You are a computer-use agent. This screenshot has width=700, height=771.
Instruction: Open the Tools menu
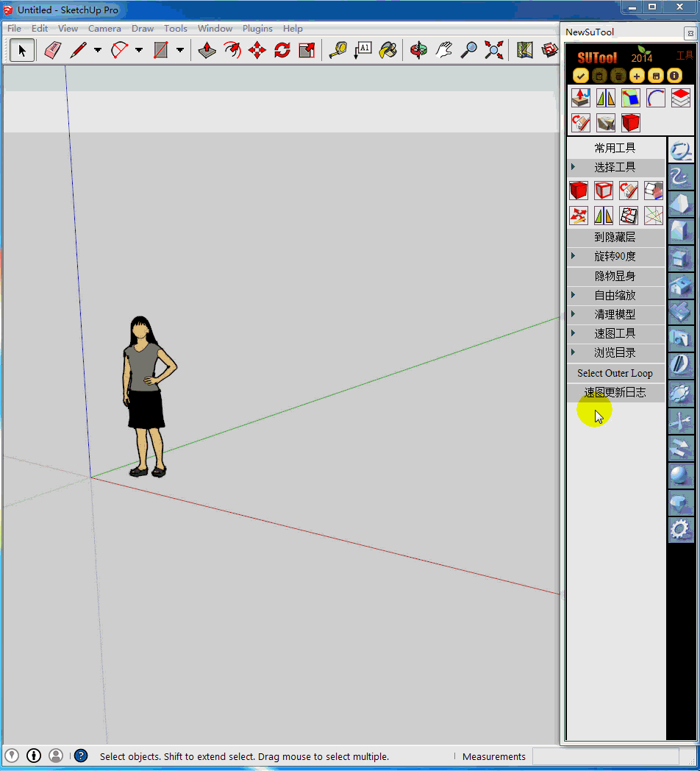[176, 29]
